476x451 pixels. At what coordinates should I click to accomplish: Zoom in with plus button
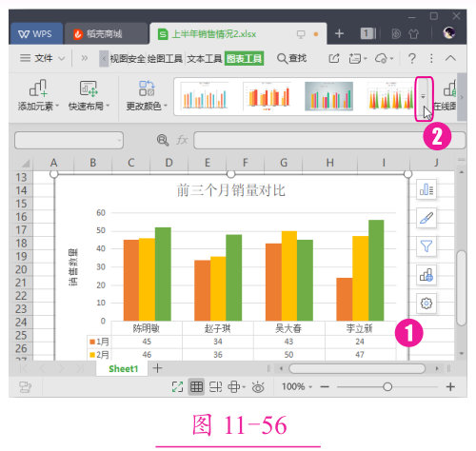pos(450,386)
